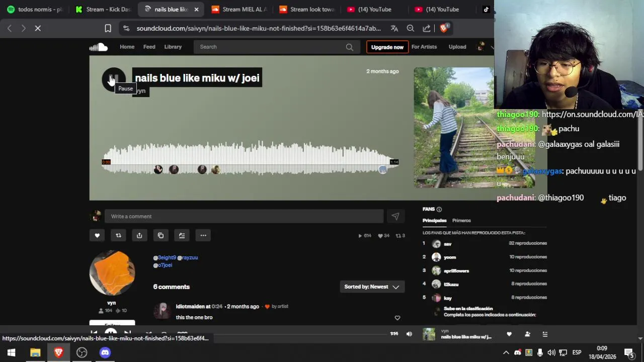Like the track with the heart button
Viewport: 644px width, 362px height.
point(97,235)
